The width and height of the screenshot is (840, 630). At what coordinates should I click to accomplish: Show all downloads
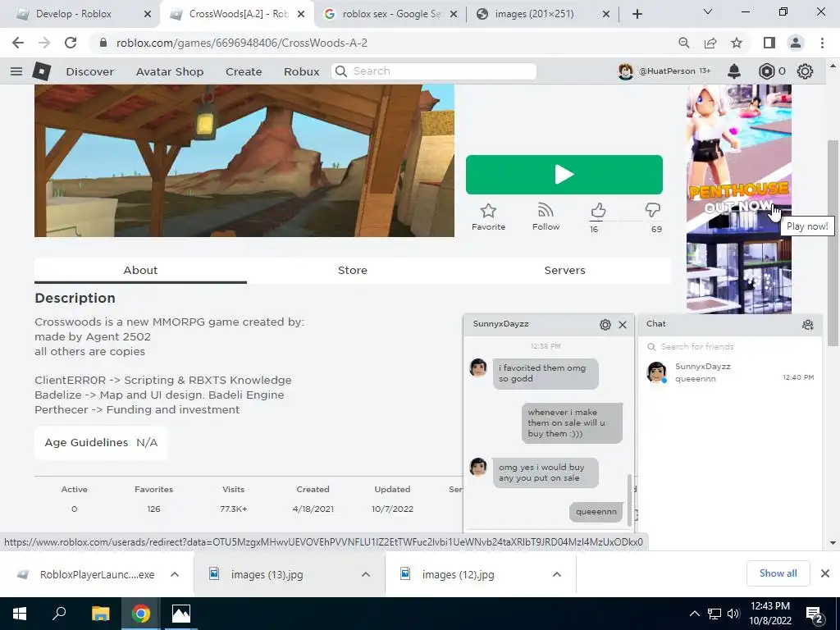(778, 573)
